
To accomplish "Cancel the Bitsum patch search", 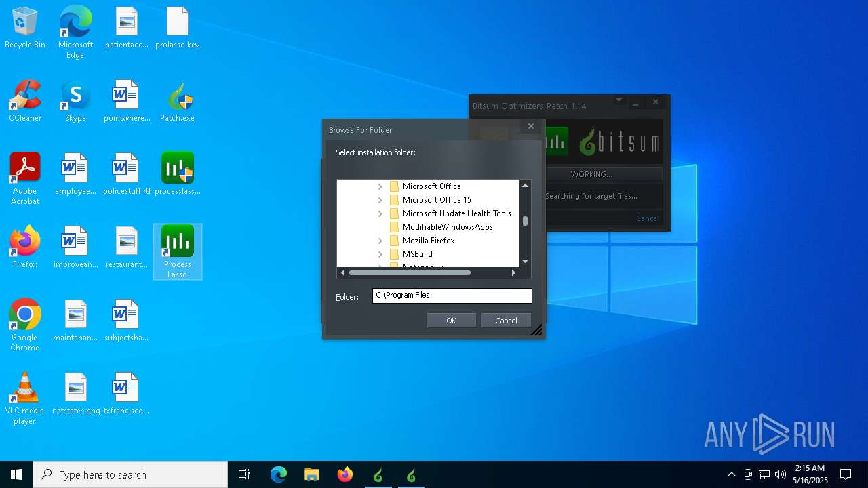I will pyautogui.click(x=647, y=218).
